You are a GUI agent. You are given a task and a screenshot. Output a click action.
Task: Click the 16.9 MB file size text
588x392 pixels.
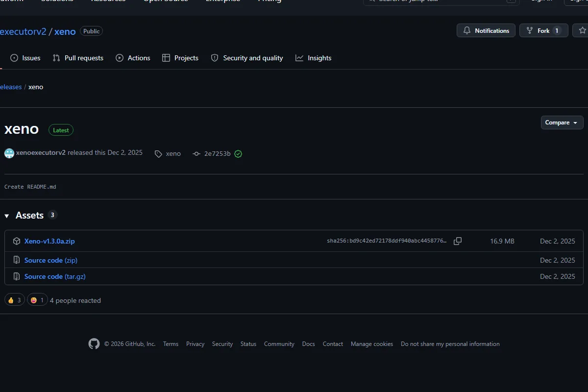click(x=502, y=241)
